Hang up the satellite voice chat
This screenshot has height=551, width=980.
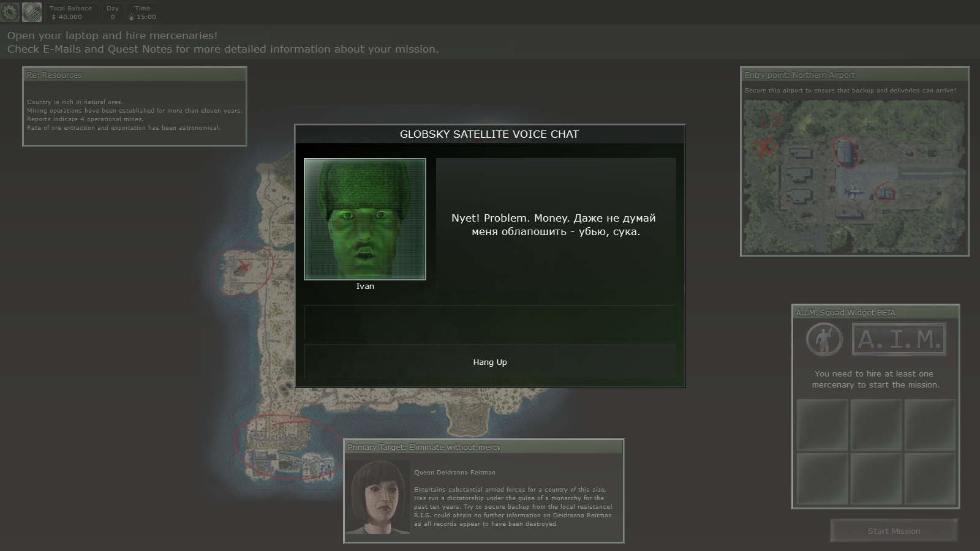pyautogui.click(x=490, y=362)
